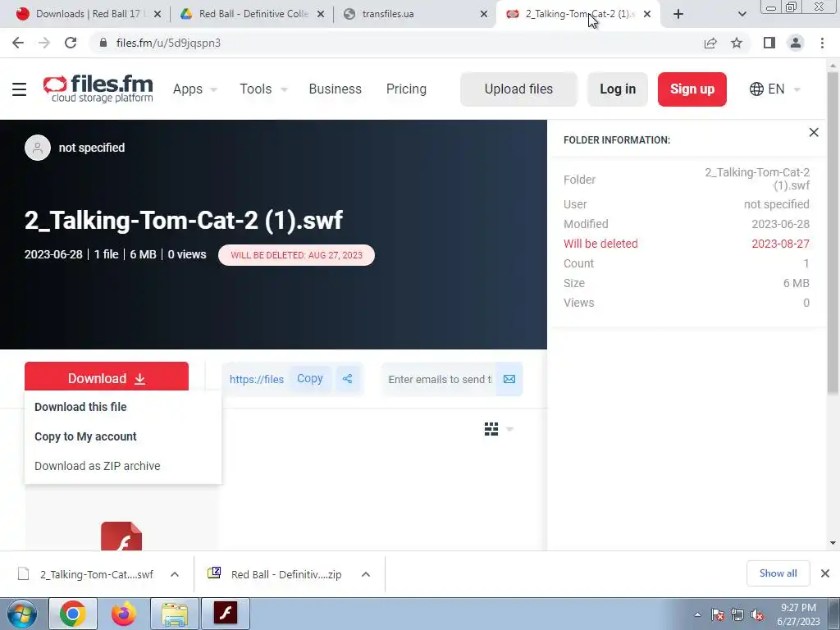Open the tab search dropdown
840x630 pixels.
click(x=742, y=14)
